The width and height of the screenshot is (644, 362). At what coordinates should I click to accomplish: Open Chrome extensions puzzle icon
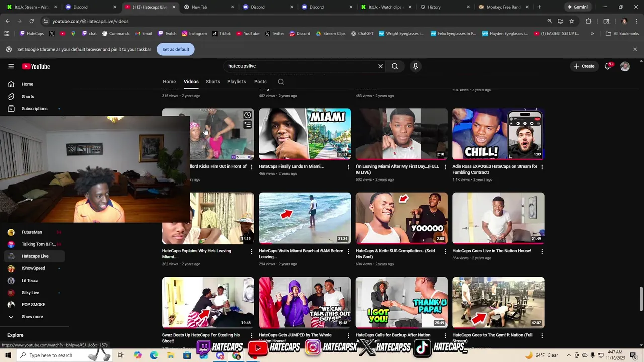coord(588,21)
